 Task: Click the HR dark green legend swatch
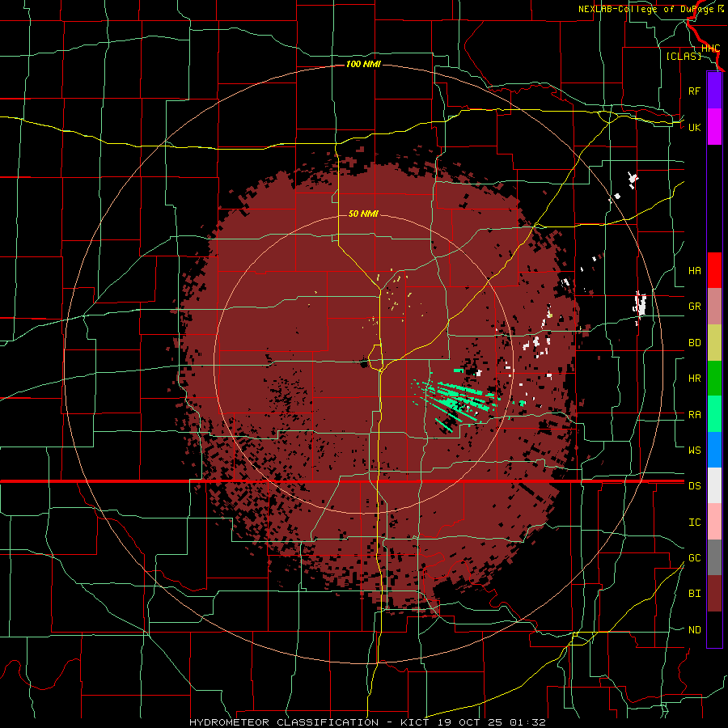tap(714, 379)
